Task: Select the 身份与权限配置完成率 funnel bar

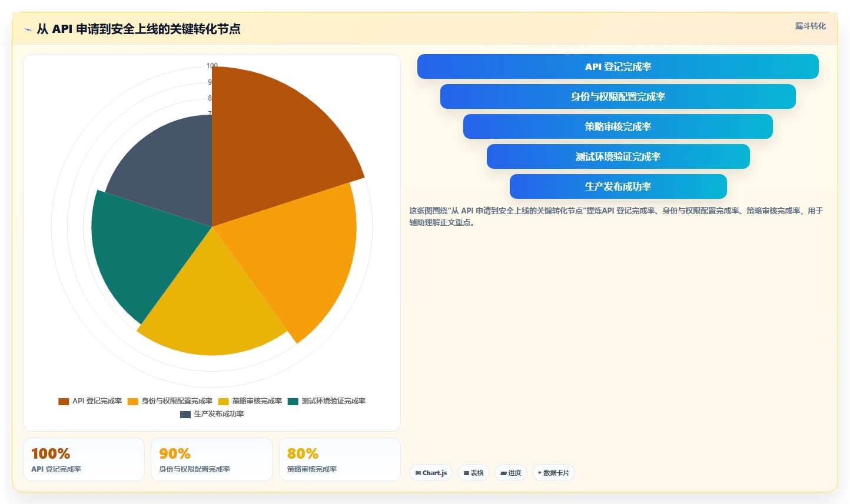Action: pos(617,96)
